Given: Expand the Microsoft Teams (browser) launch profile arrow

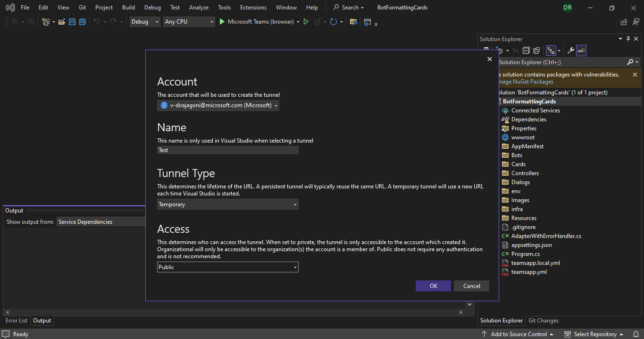Looking at the screenshot, I should point(298,22).
